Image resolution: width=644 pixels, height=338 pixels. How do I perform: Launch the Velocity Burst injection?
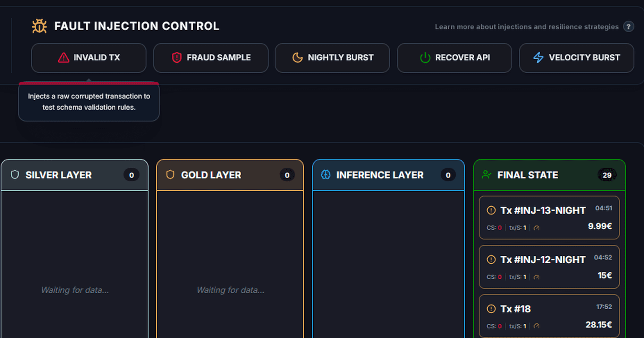pyautogui.click(x=577, y=58)
